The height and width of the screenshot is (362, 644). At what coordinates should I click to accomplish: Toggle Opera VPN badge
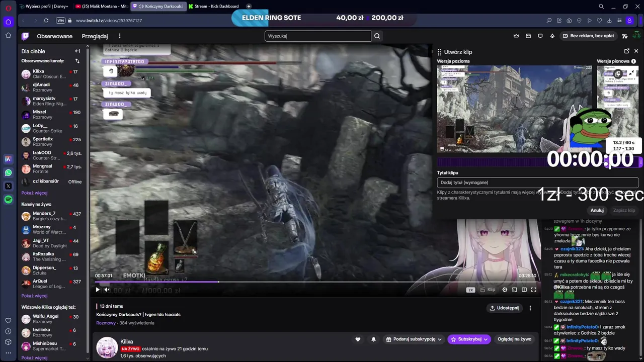[61, 21]
